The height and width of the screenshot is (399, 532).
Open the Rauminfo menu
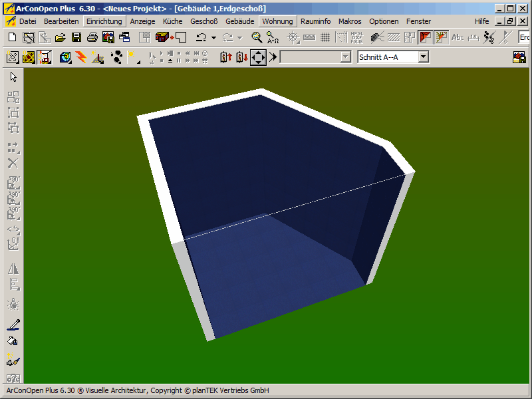pyautogui.click(x=315, y=21)
